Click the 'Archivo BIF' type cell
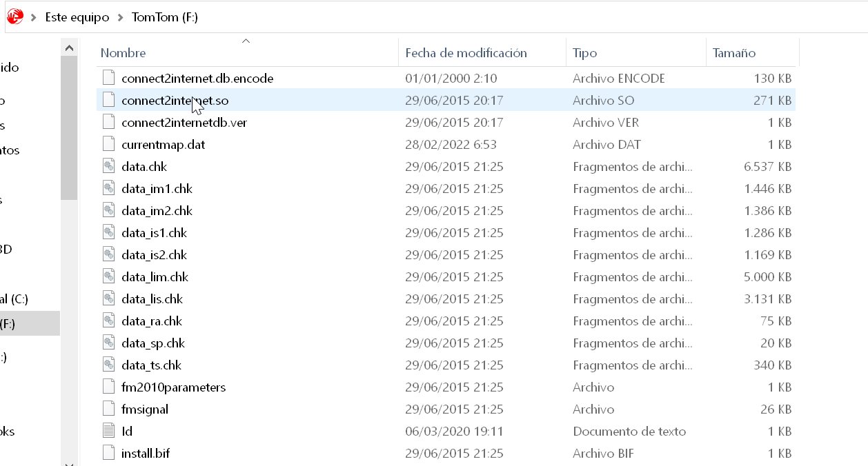The height and width of the screenshot is (466, 868). 603,453
